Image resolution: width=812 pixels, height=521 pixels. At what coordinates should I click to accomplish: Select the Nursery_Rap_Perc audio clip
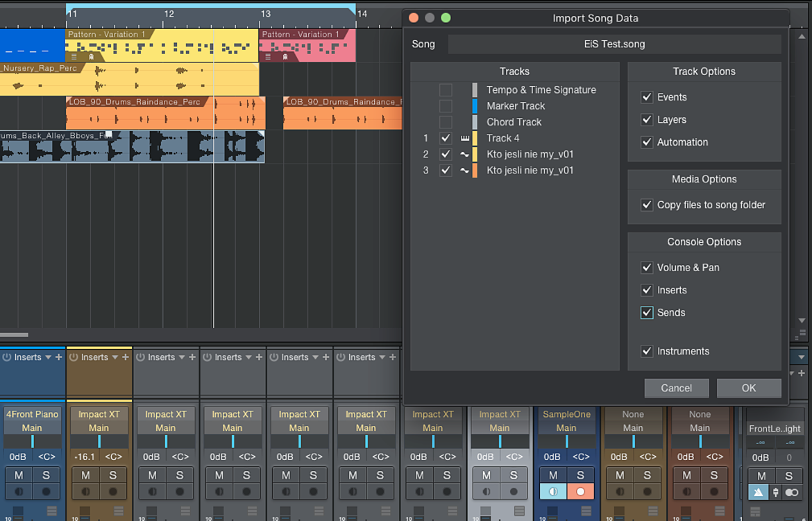130,79
